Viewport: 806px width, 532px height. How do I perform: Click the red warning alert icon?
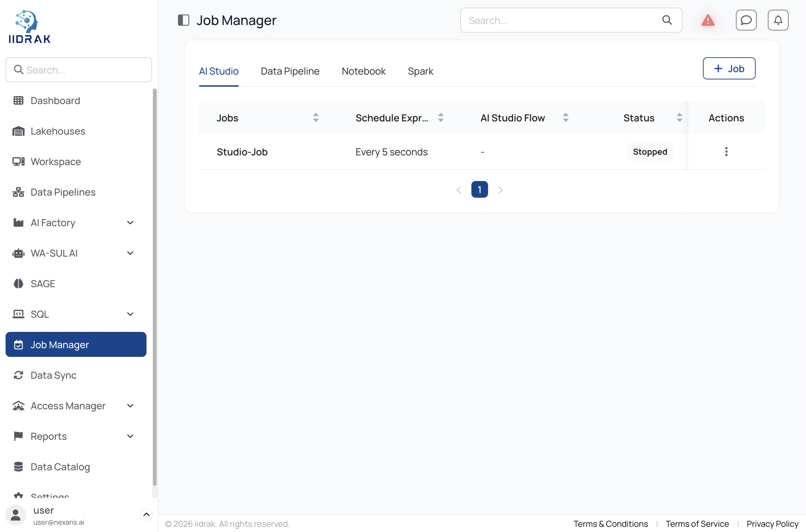click(708, 20)
